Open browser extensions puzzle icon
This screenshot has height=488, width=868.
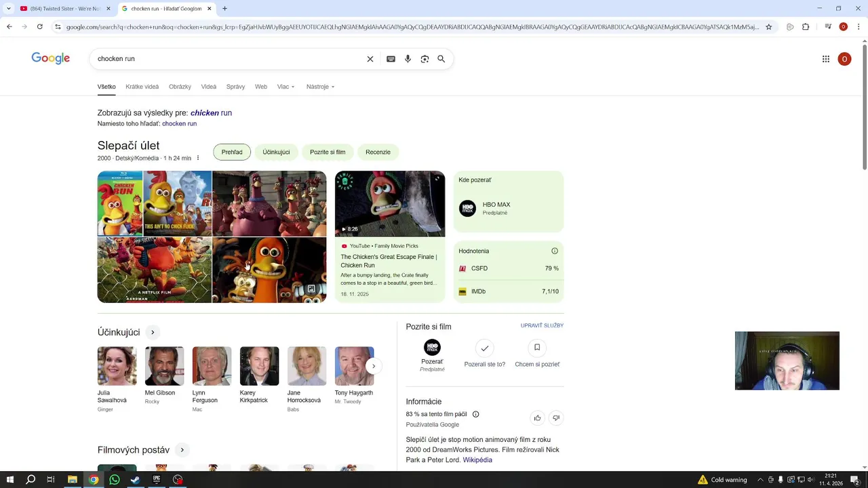click(x=806, y=27)
